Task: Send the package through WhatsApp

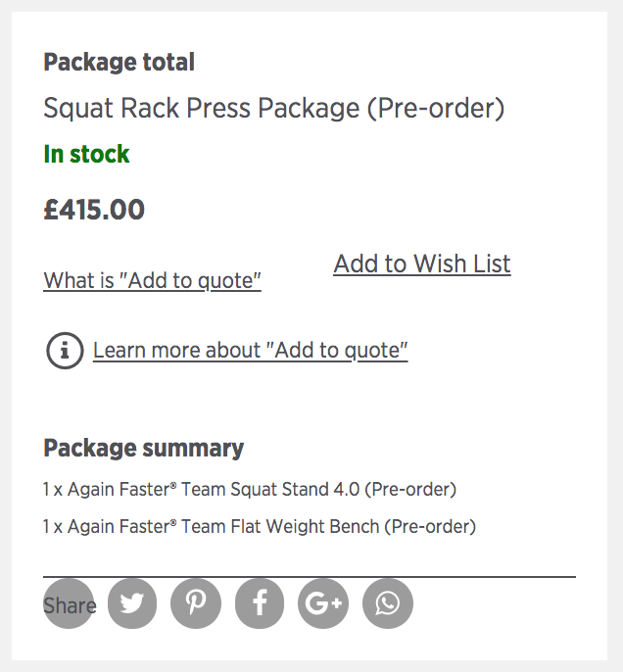Action: 388,603
